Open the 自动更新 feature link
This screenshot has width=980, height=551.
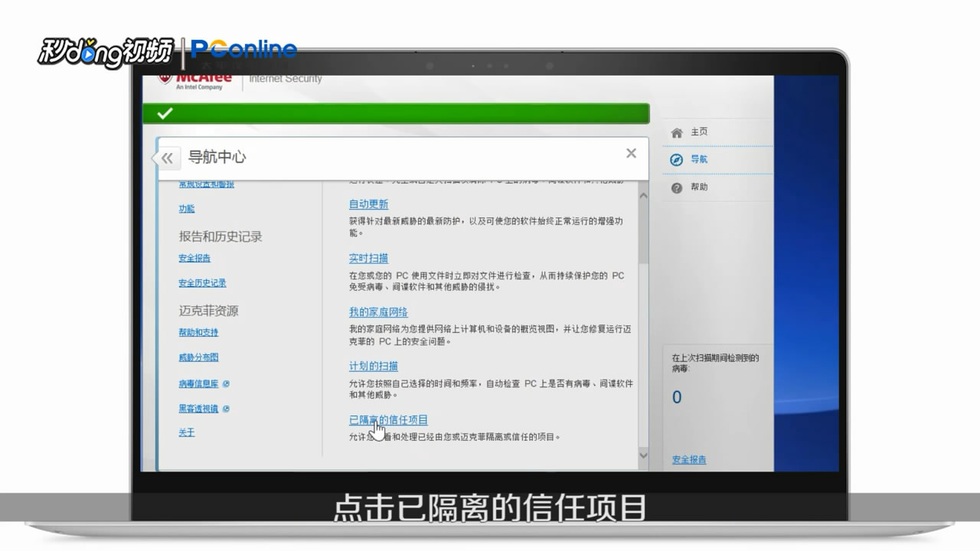368,204
